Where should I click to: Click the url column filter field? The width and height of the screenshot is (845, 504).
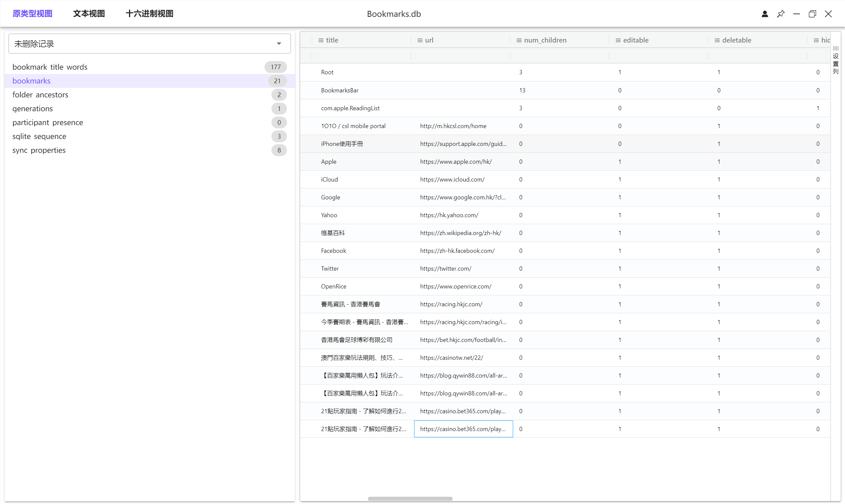[x=460, y=55]
